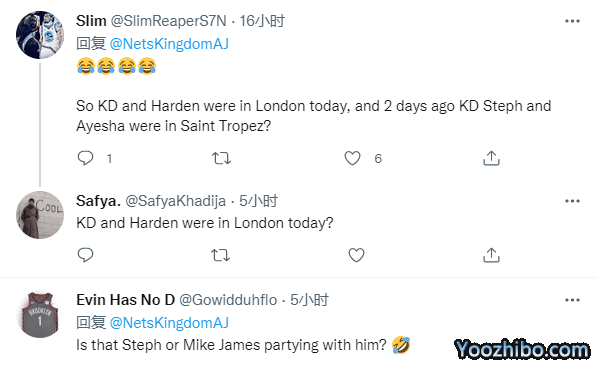Image resolution: width=597 pixels, height=365 pixels.
Task: Open Evin's Brooklyn jersey avatar
Action: coord(40,315)
